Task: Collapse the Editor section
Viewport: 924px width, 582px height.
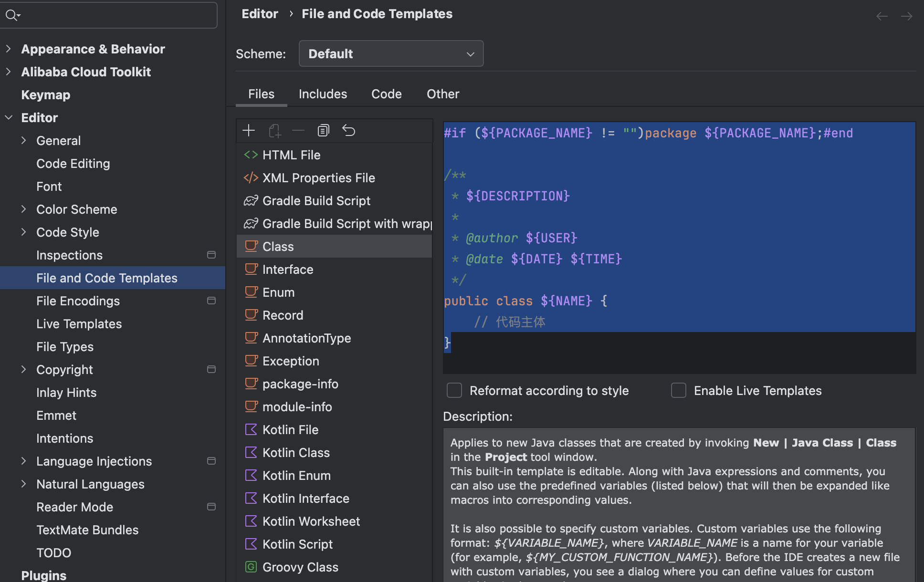Action: 9,118
